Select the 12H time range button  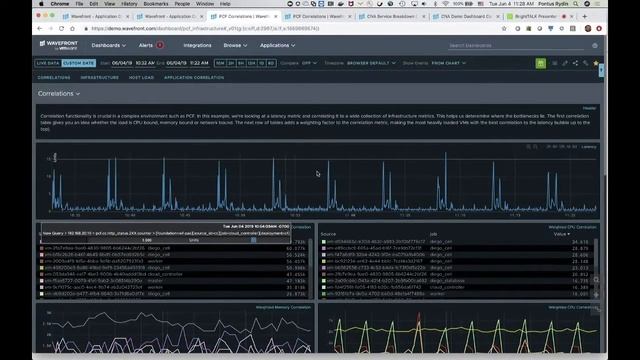click(251, 63)
